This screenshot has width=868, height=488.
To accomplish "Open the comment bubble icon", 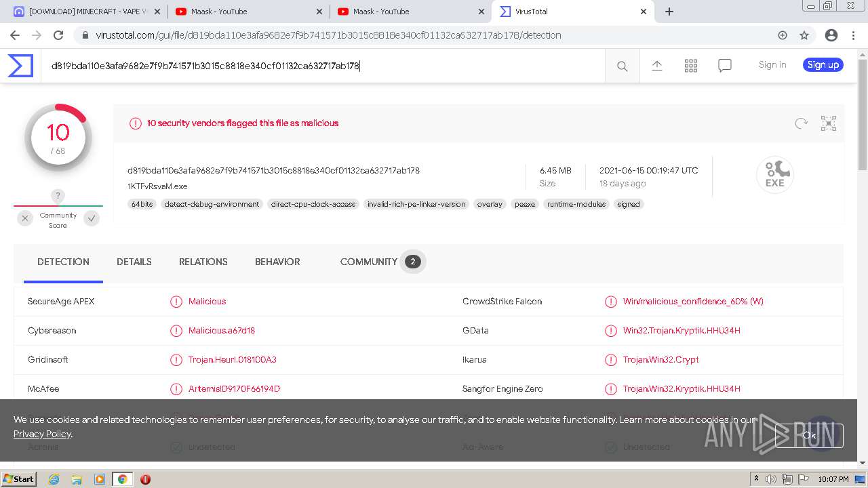I will click(x=725, y=66).
